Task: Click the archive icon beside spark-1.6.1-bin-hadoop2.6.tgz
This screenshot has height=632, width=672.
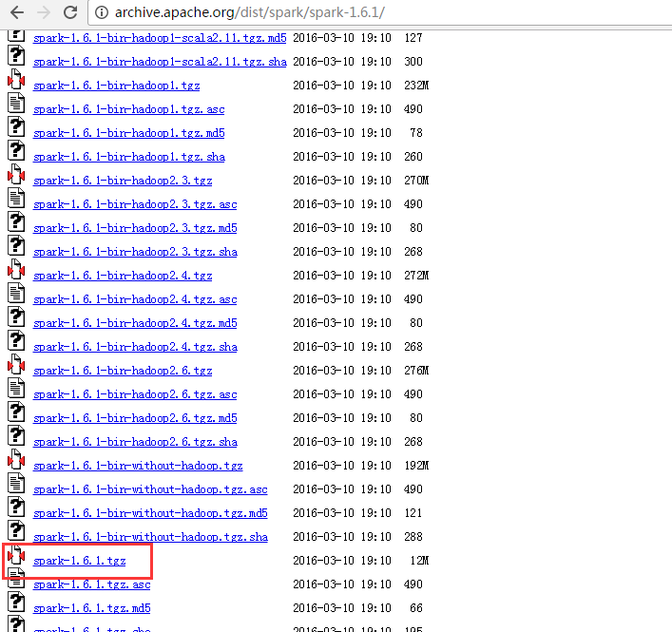Action: (x=16, y=366)
